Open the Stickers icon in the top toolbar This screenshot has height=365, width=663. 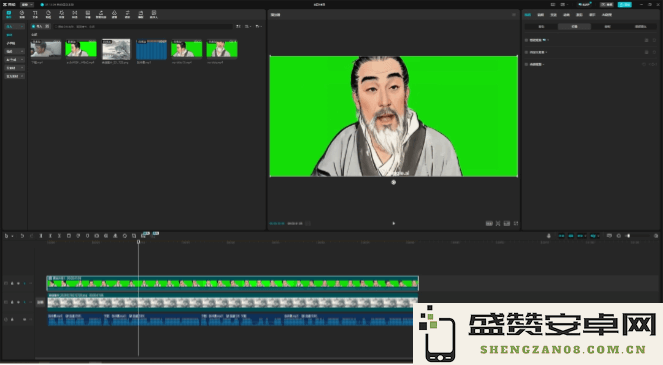point(48,14)
